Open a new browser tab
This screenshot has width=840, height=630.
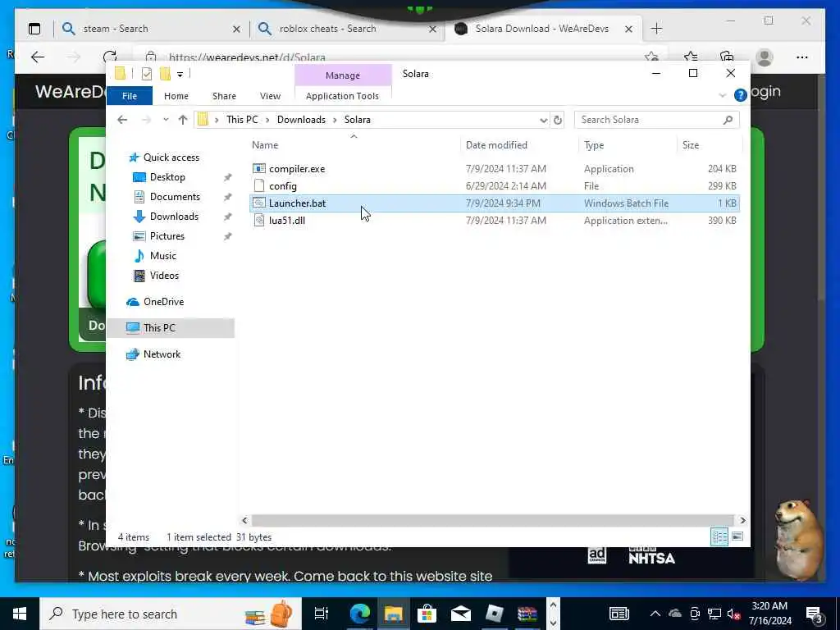656,29
